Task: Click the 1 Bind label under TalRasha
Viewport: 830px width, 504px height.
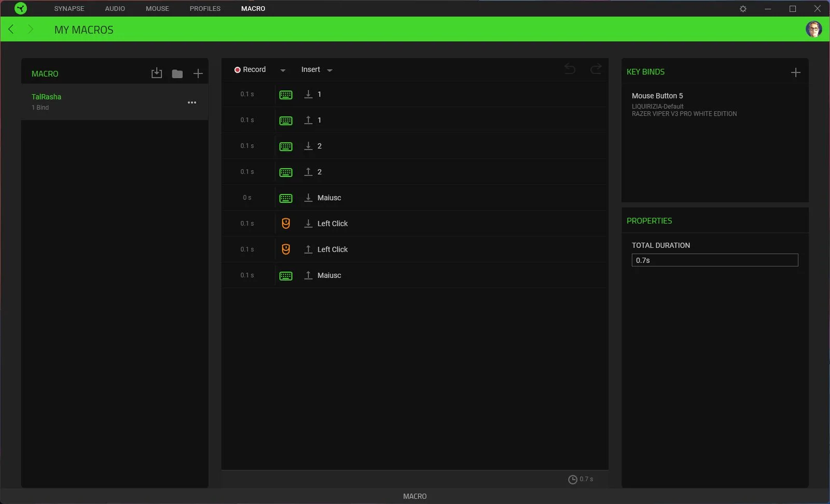Action: [40, 108]
